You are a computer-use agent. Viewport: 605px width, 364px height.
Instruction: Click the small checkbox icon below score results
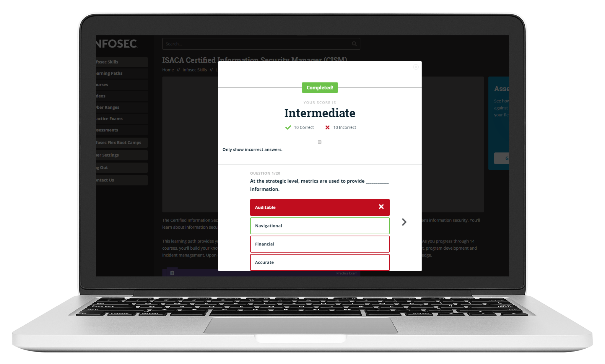(x=320, y=142)
